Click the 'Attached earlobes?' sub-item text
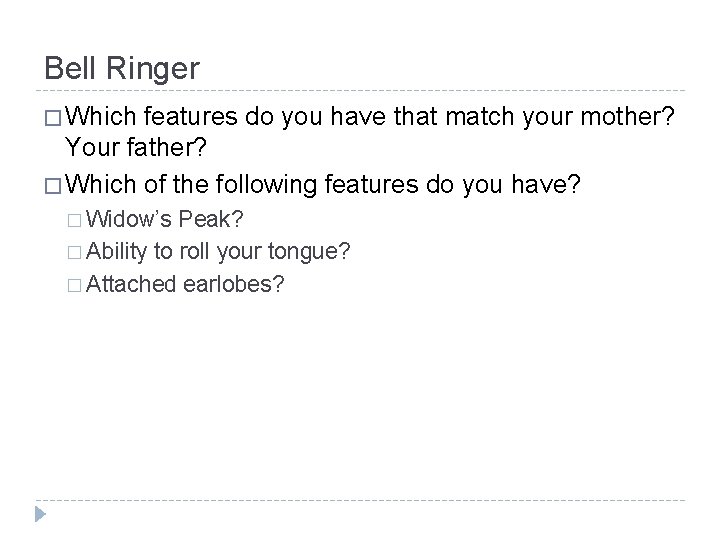Image resolution: width=720 pixels, height=540 pixels. click(186, 284)
